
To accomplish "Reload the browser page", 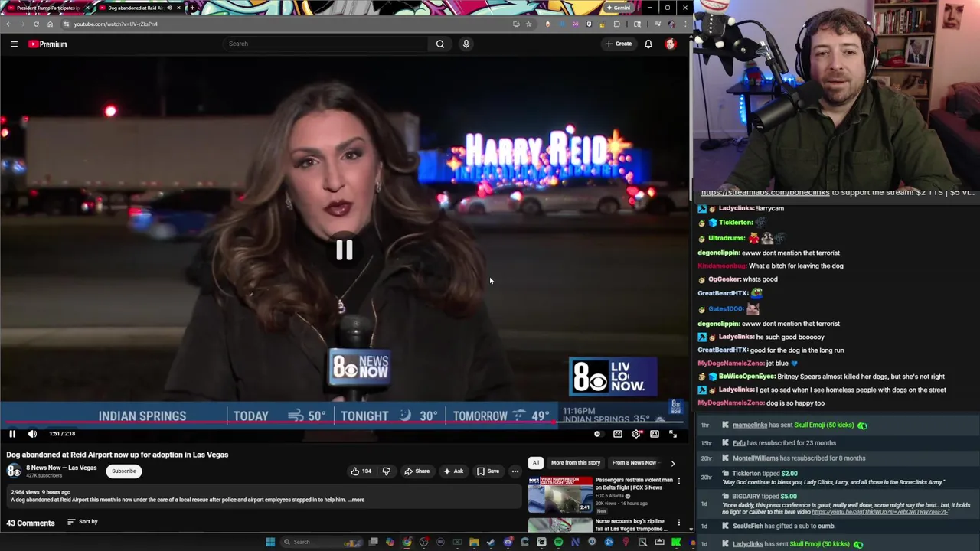I will click(x=36, y=24).
